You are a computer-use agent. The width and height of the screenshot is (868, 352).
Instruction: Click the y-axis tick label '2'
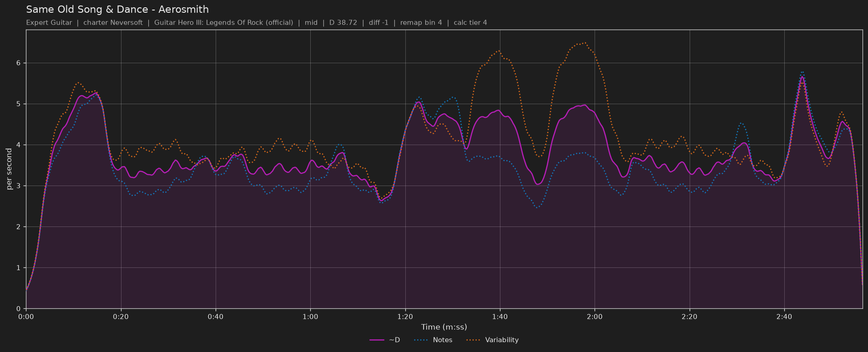(x=20, y=227)
